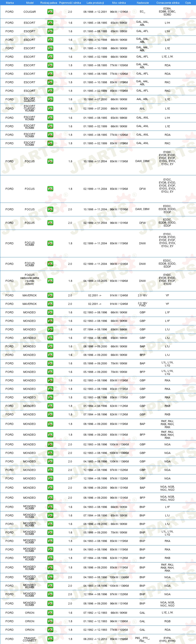Image resolution: width=196 pixels, height=644 pixels.
Task: Click the Lata produkcji column header
Action: (95, 3)
